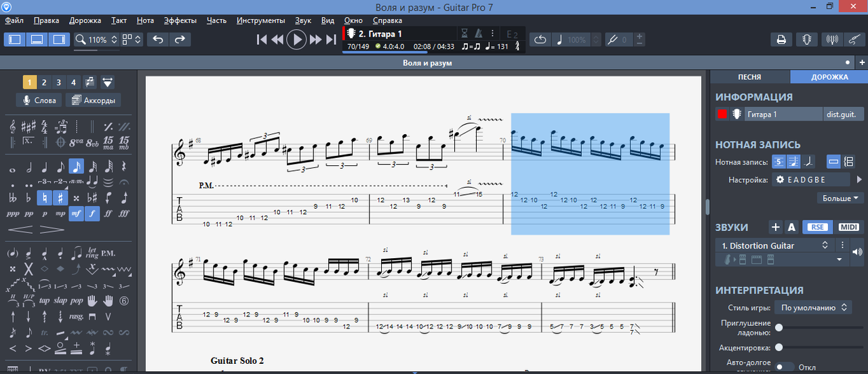This screenshot has height=374, width=868.
Task: Set the mezzo-forte (mf) dynamic
Action: 76,213
